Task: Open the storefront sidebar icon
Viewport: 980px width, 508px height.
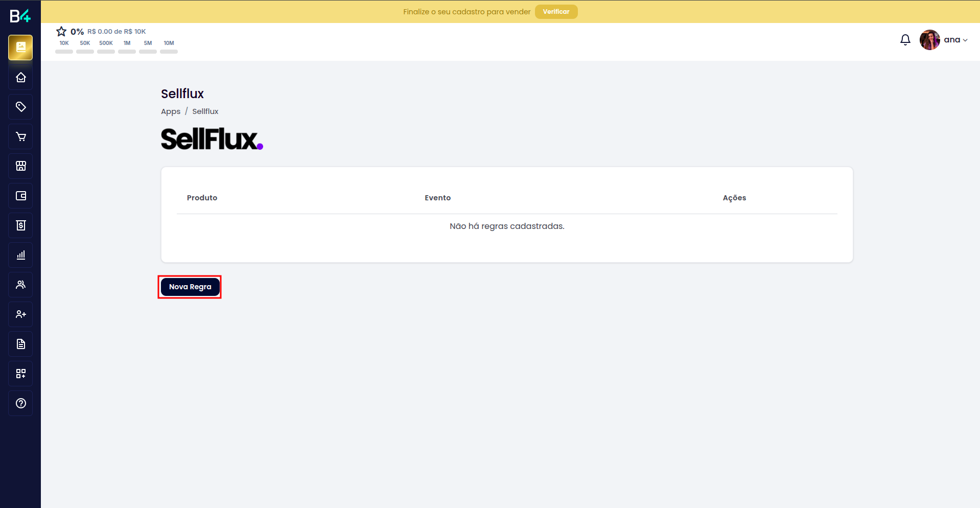Action: pyautogui.click(x=20, y=166)
